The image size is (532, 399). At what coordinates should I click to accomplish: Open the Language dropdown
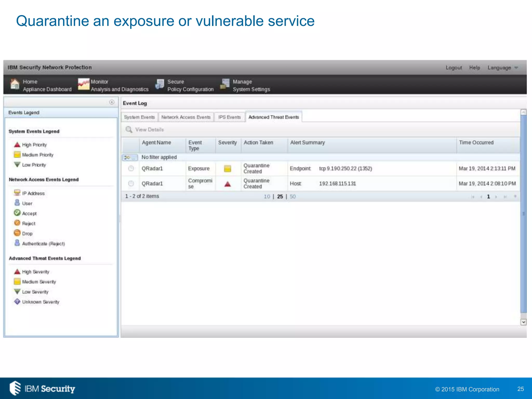click(502, 68)
